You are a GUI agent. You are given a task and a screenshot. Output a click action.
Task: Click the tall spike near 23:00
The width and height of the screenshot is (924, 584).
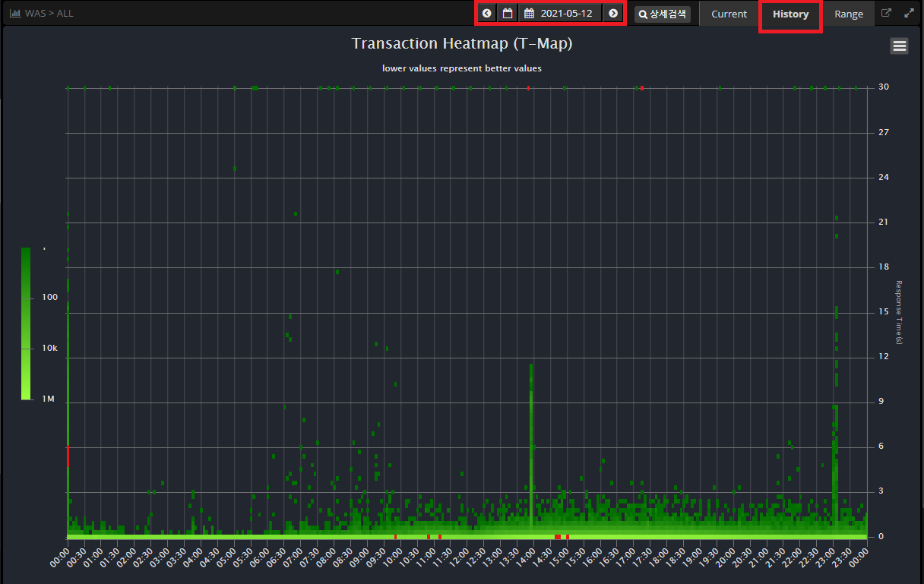coord(836,425)
